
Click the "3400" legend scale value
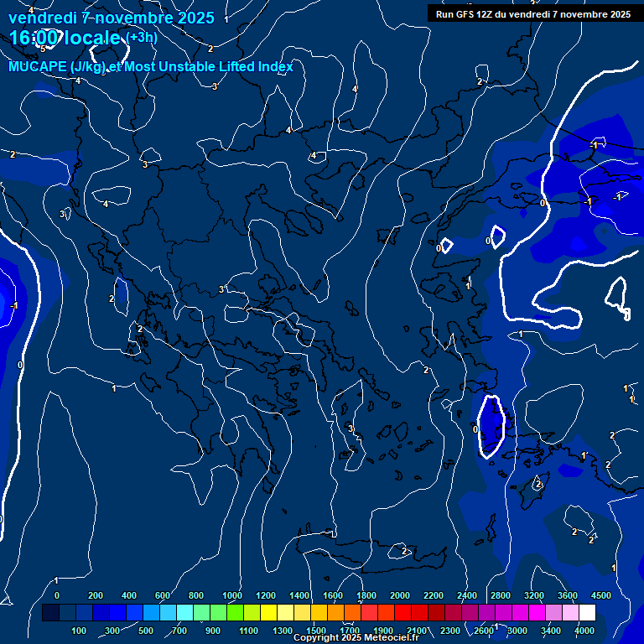[x=551, y=631]
